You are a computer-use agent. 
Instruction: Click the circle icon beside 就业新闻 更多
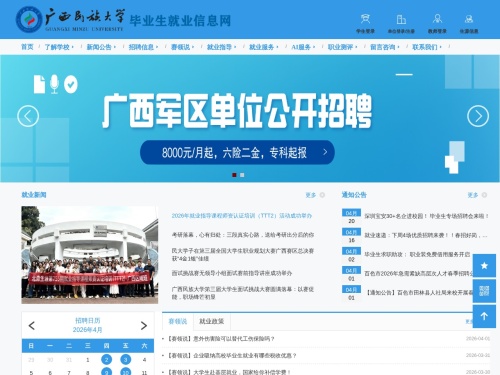coord(322,195)
